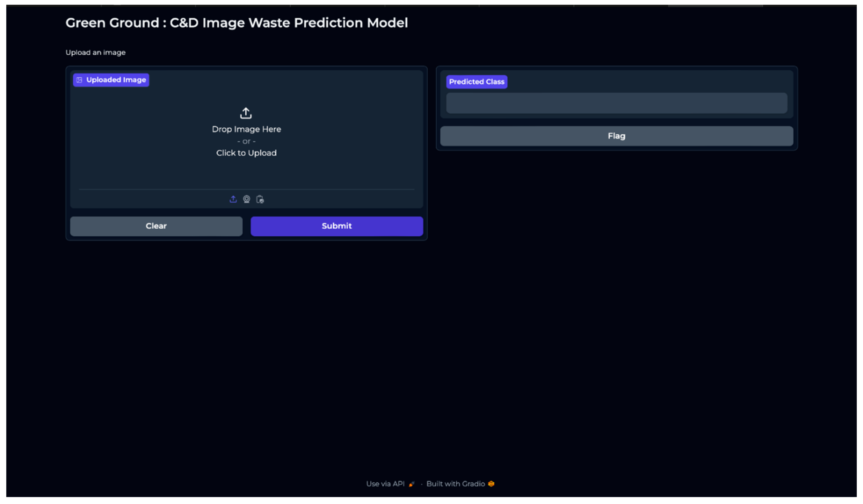Flag the current prediction

[616, 136]
